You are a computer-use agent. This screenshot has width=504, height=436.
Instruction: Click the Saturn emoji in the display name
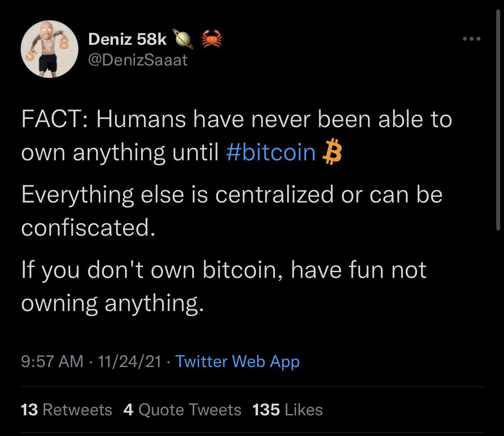[183, 38]
